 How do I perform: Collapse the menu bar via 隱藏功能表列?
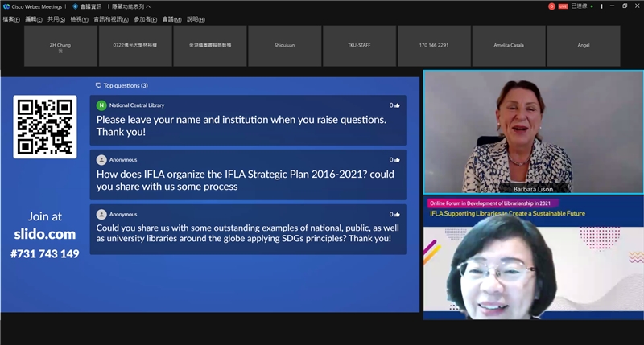(131, 6)
